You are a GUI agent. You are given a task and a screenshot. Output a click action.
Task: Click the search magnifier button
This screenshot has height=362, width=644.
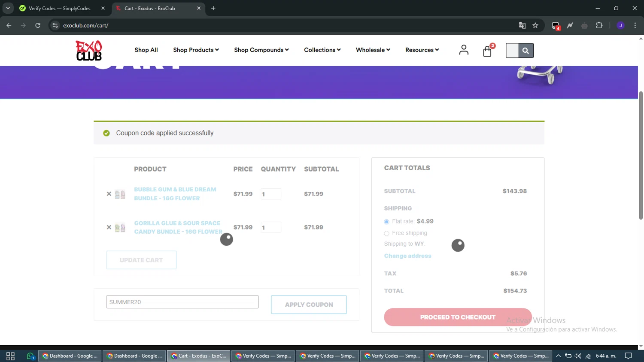click(526, 51)
